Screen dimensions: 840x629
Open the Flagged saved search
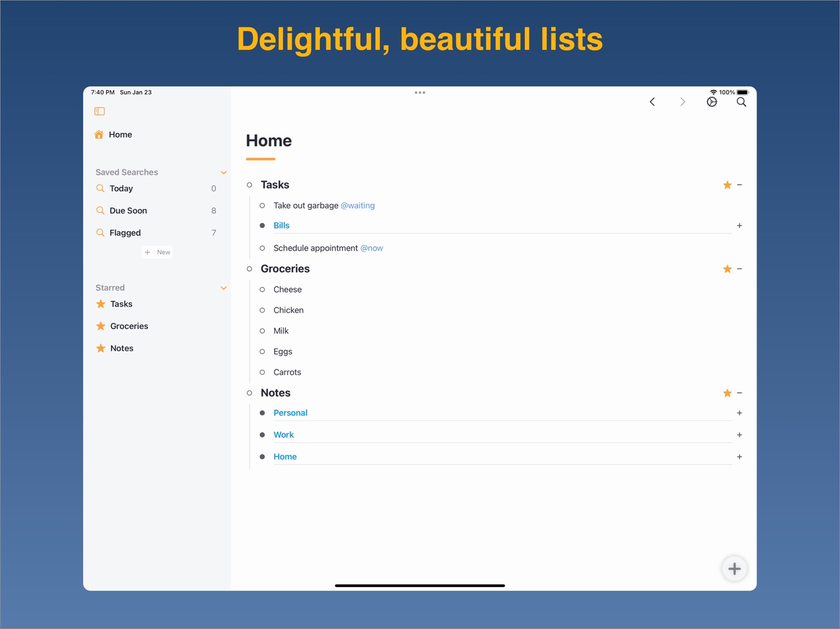coord(125,233)
